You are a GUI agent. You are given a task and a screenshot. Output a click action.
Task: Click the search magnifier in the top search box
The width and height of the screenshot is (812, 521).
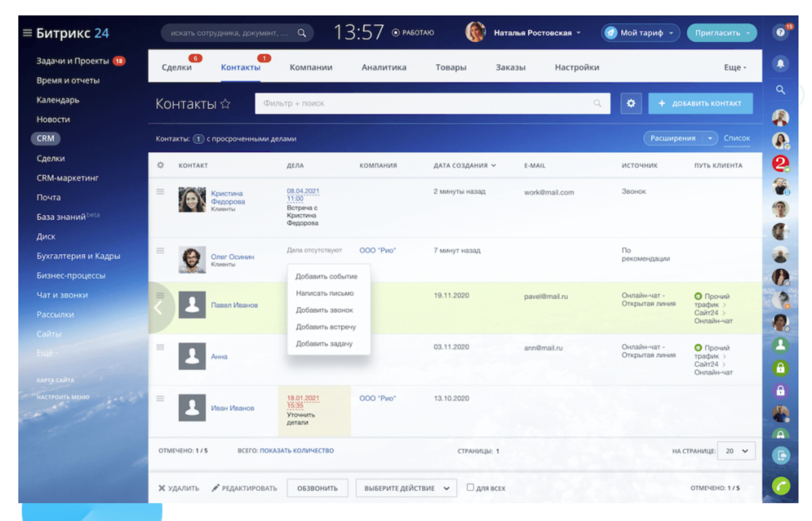(x=302, y=33)
